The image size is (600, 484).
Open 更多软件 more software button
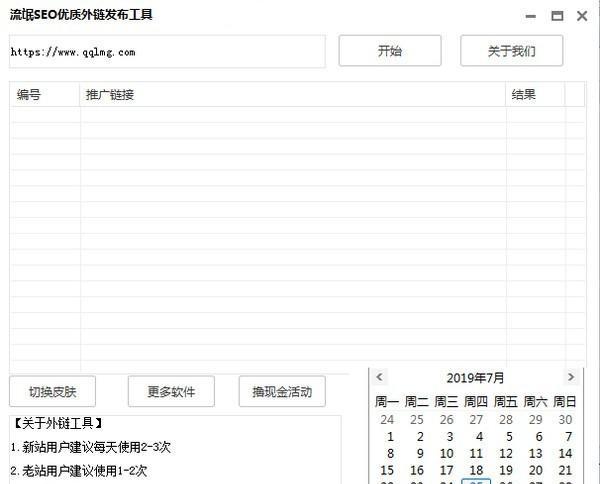[171, 391]
